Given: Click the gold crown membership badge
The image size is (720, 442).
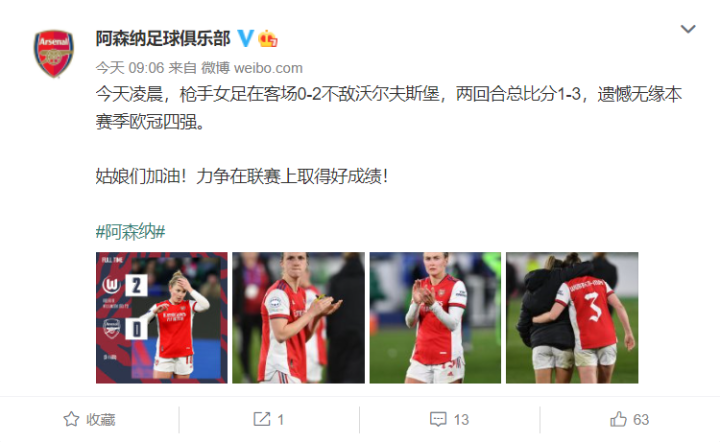Looking at the screenshot, I should pos(268,38).
